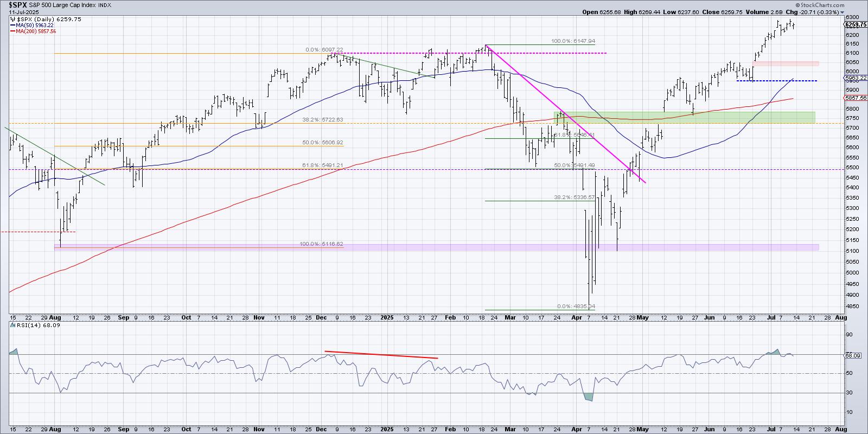868x434 pixels.
Task: Click the $SPX ticker symbol title
Action: coord(19,5)
